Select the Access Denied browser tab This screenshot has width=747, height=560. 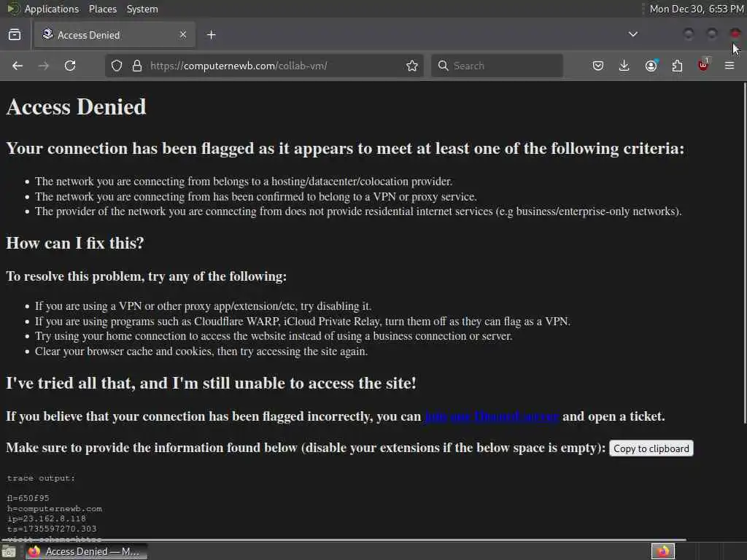115,35
